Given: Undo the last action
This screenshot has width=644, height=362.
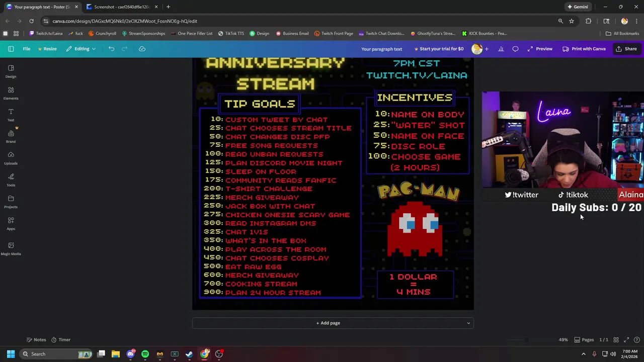Looking at the screenshot, I should pyautogui.click(x=111, y=49).
